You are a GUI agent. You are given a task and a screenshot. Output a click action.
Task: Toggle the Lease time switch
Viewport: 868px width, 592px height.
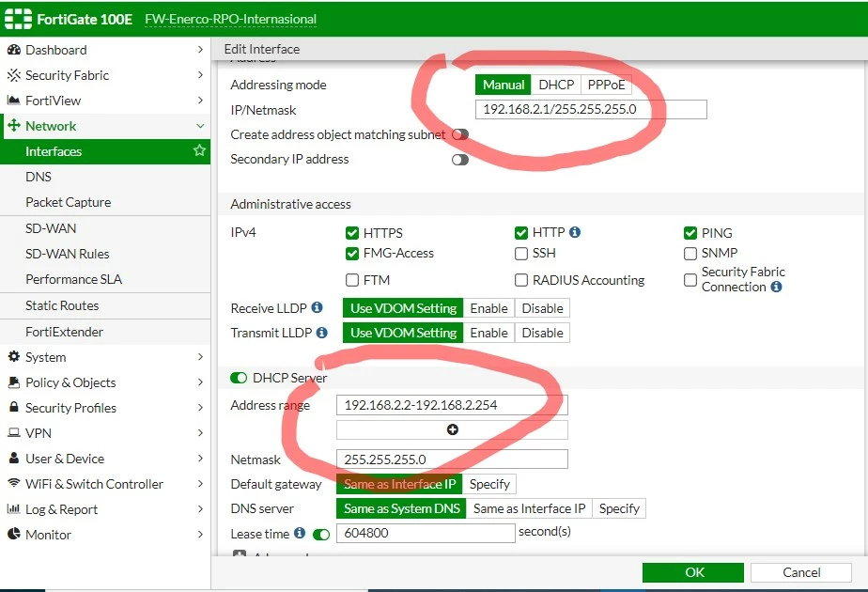[x=321, y=535]
